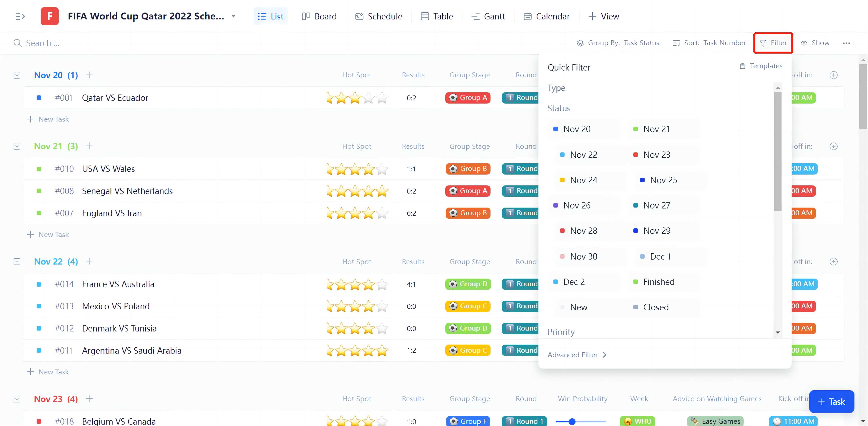Open the Calendar view tab
Screen dimensions: 868x426
click(547, 16)
